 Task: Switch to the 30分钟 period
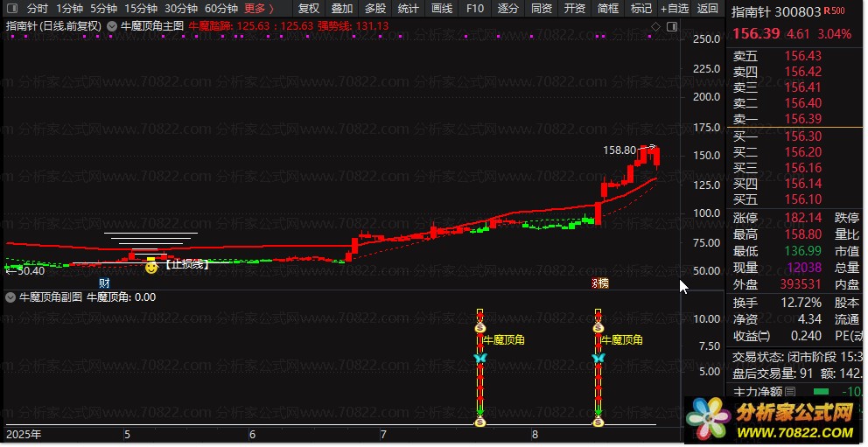pyautogui.click(x=181, y=8)
